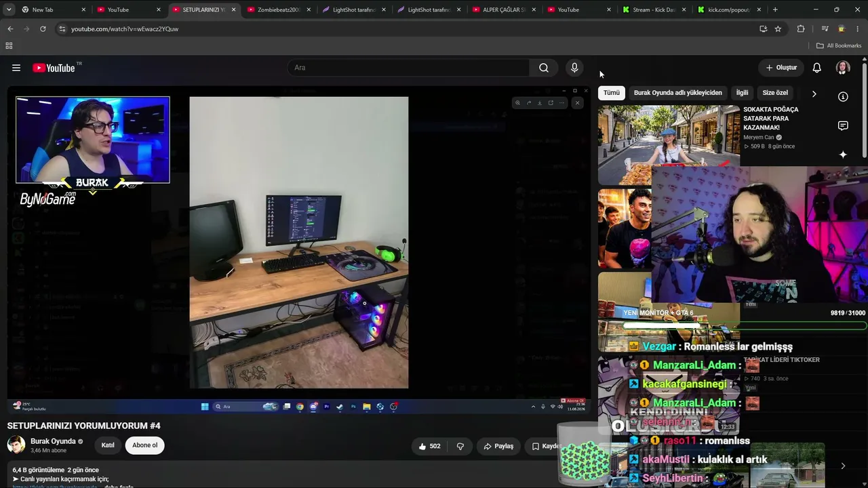Screen dimensions: 868x488
Task: Open the YouTube notifications bell
Action: coord(817,68)
